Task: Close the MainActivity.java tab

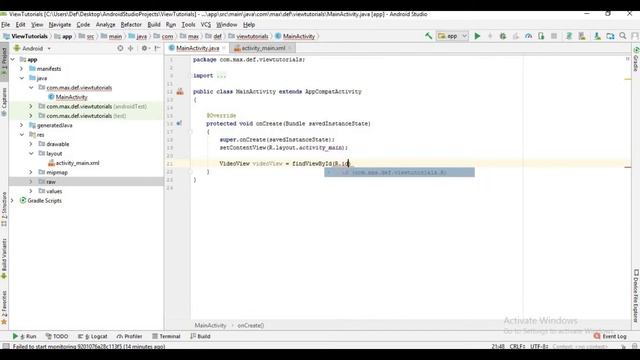Action: coord(224,48)
